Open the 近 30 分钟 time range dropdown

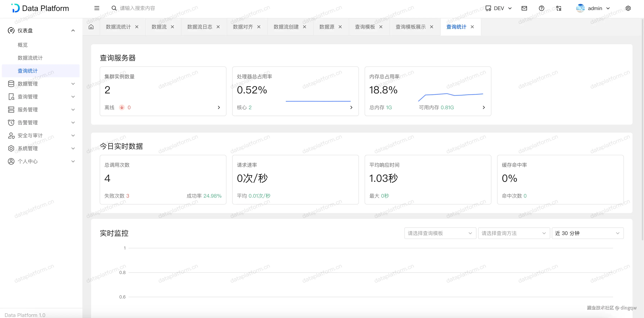click(587, 233)
